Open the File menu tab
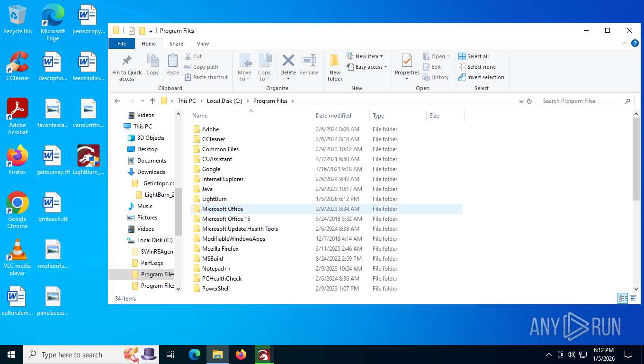 point(122,44)
